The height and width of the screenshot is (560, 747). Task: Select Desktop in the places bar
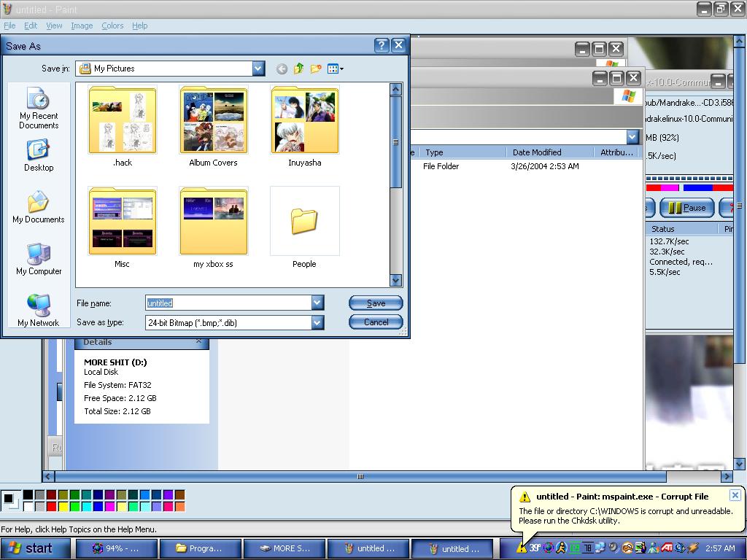click(x=39, y=155)
